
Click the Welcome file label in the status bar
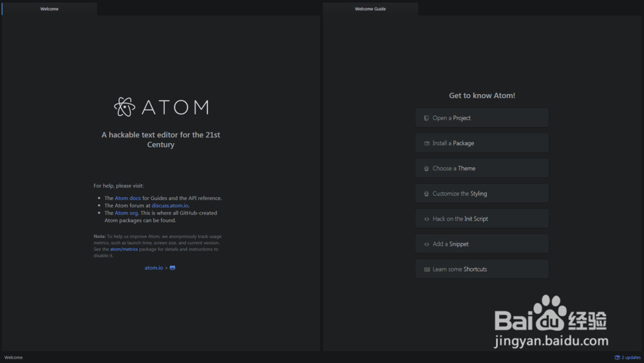(x=14, y=358)
